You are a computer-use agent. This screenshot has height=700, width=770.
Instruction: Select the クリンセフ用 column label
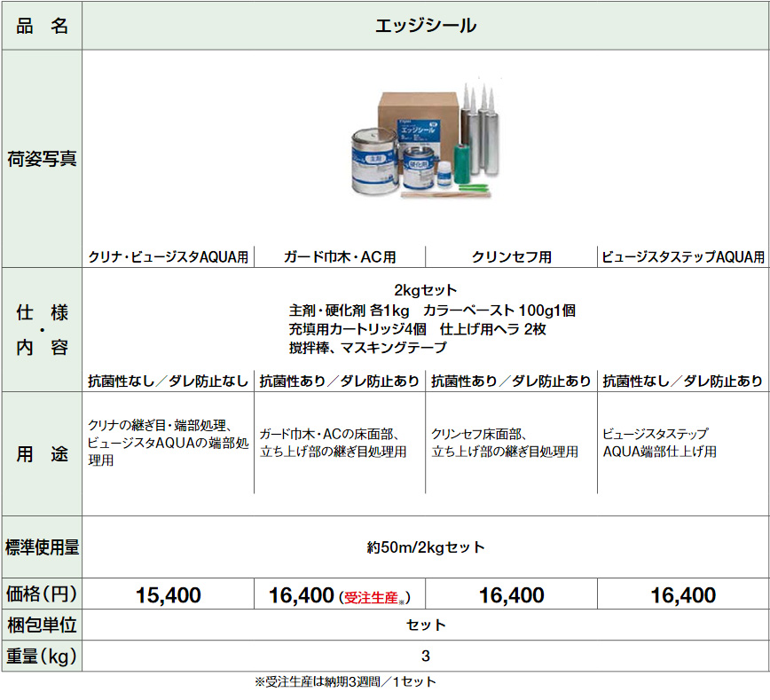click(512, 257)
